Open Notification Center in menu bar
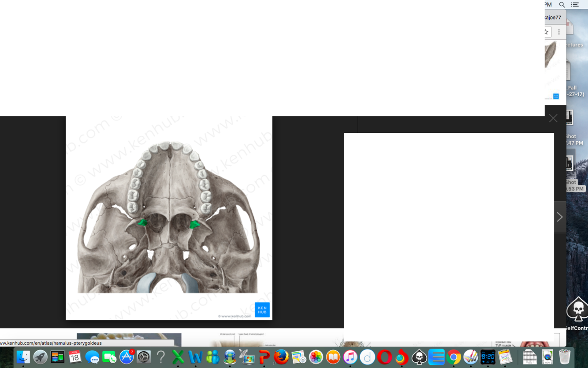The image size is (588, 368). tap(575, 4)
